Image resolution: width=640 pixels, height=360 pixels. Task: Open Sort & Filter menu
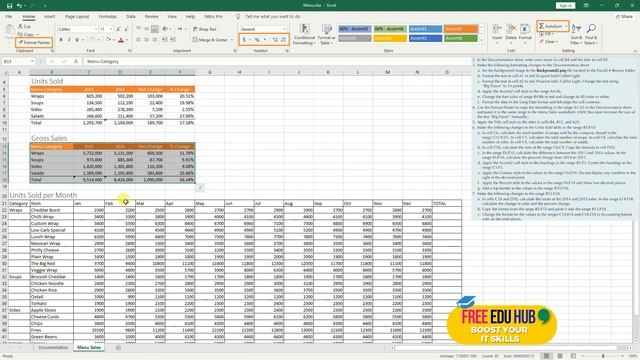576,34
